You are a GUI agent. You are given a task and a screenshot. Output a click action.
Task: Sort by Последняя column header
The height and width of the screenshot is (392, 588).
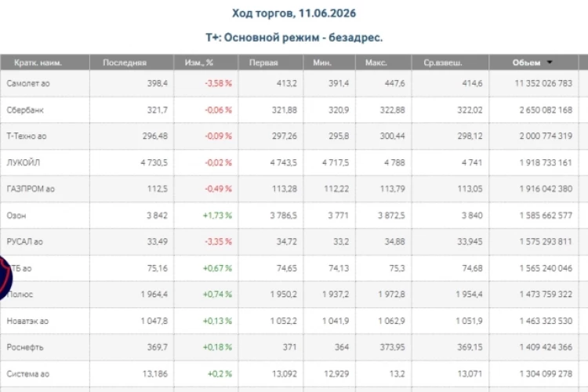tap(125, 63)
